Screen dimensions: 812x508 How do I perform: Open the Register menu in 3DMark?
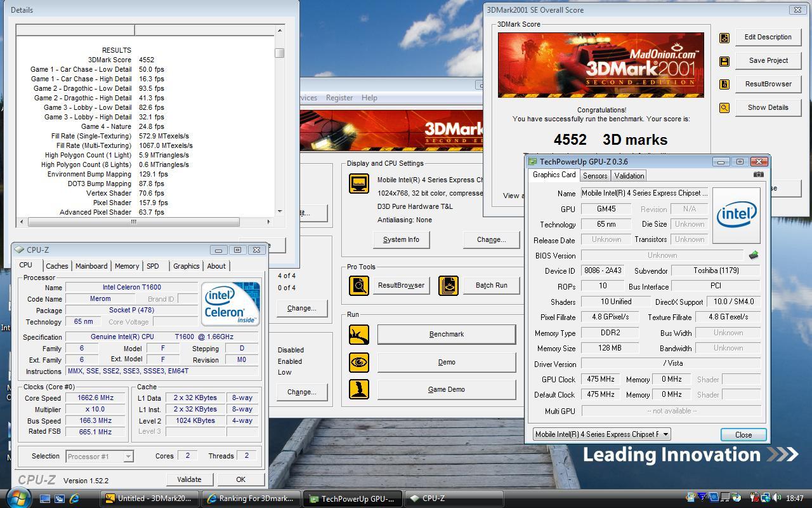pyautogui.click(x=339, y=98)
